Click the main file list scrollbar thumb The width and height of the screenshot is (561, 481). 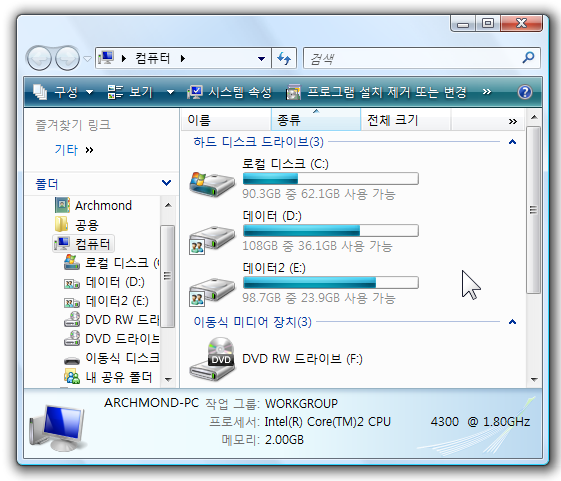(533, 210)
